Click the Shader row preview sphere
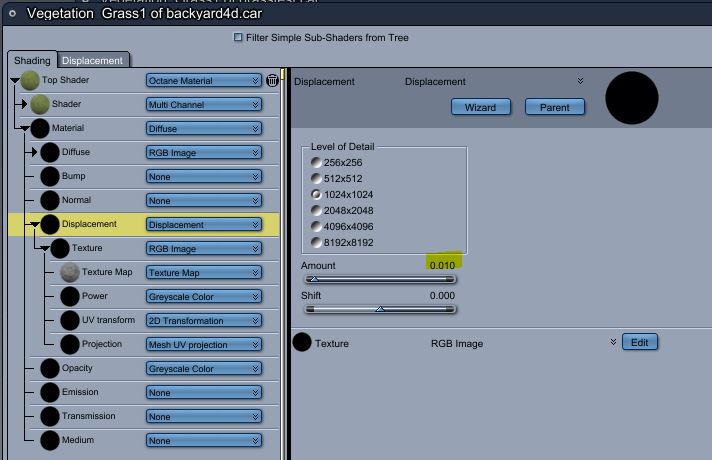 point(40,104)
